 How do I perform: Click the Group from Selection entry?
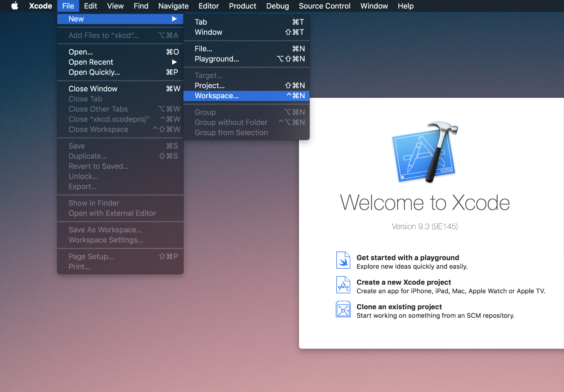246,132
